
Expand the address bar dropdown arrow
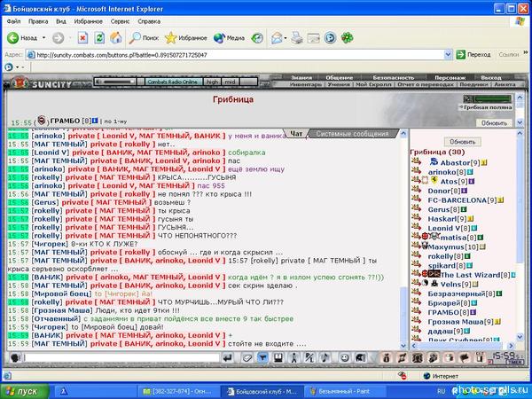point(448,55)
